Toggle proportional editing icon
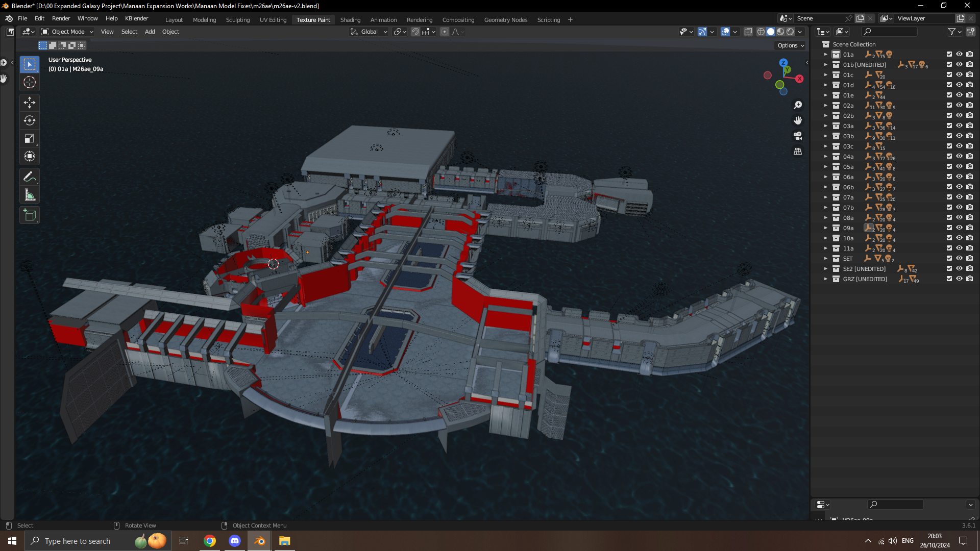 445,32
